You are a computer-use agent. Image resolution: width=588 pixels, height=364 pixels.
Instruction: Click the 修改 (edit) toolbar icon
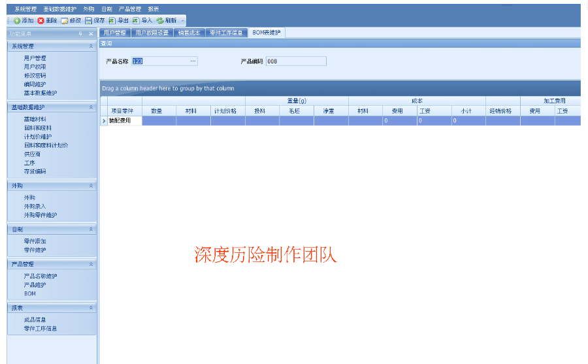click(65, 21)
